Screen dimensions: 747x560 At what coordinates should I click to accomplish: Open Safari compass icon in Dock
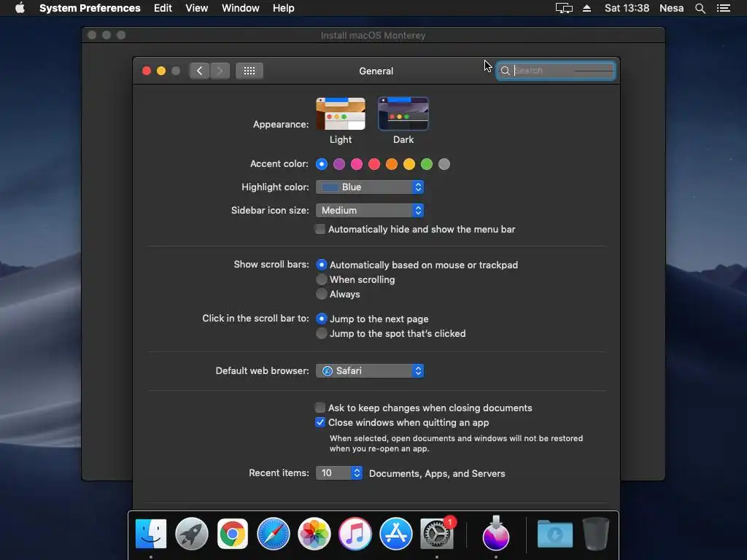point(274,534)
